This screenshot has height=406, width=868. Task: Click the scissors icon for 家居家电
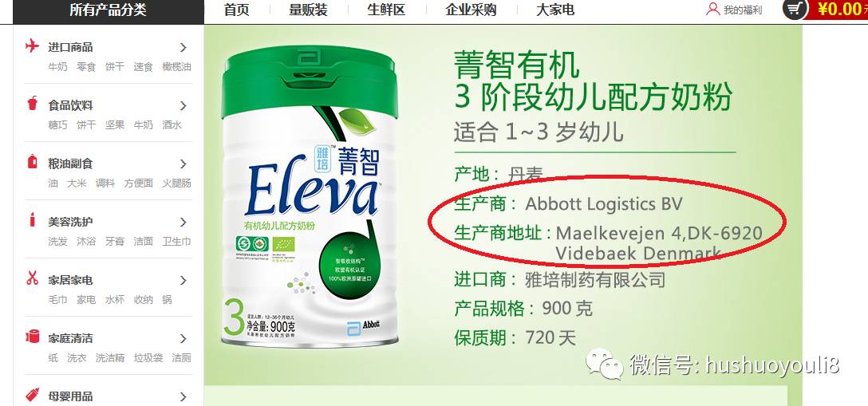point(32,278)
